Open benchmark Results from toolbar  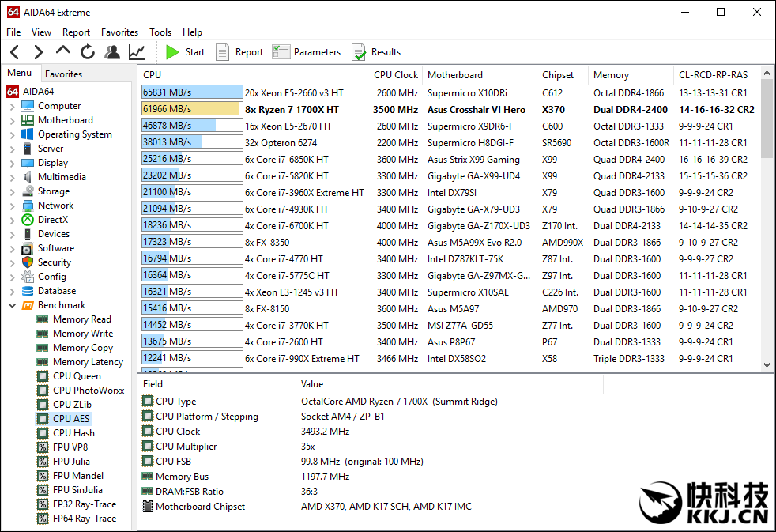pos(376,52)
